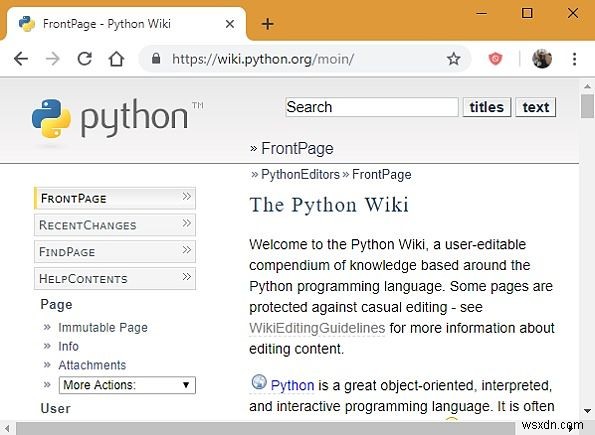Maximize the browser window

tap(527, 13)
